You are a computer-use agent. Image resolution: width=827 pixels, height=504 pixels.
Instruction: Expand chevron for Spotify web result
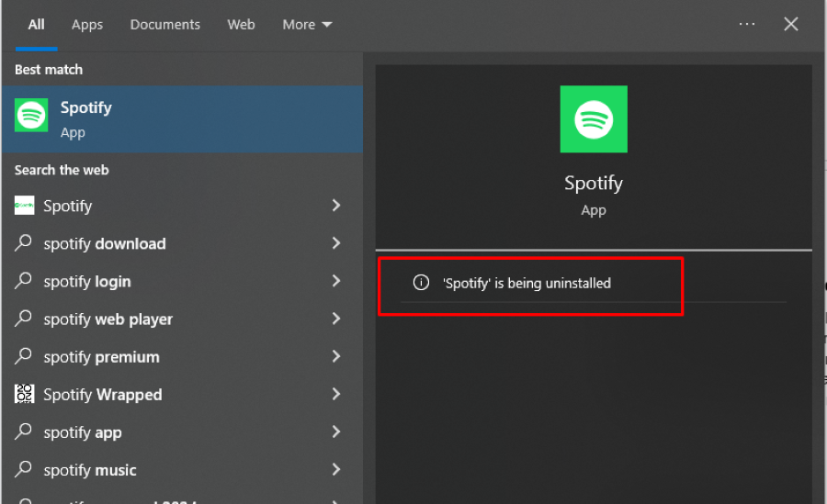(336, 206)
